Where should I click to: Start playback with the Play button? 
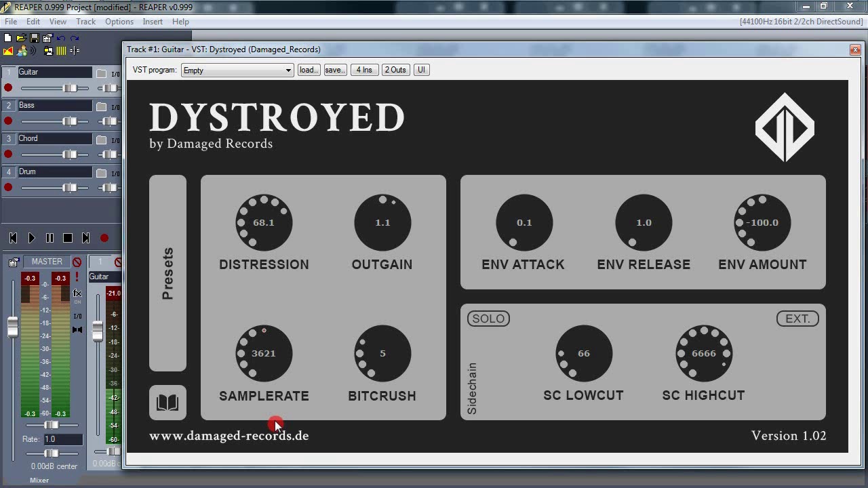pyautogui.click(x=31, y=238)
